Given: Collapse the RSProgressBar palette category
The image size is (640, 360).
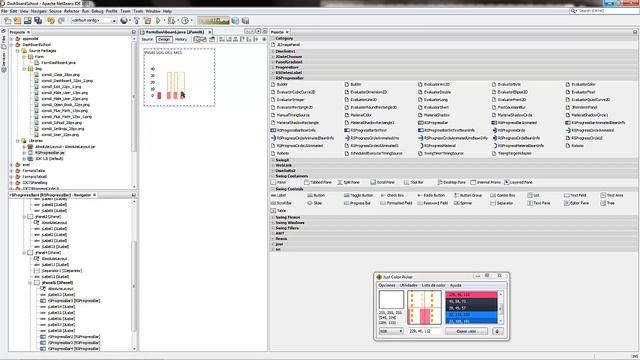Looking at the screenshot, I should (x=273, y=78).
